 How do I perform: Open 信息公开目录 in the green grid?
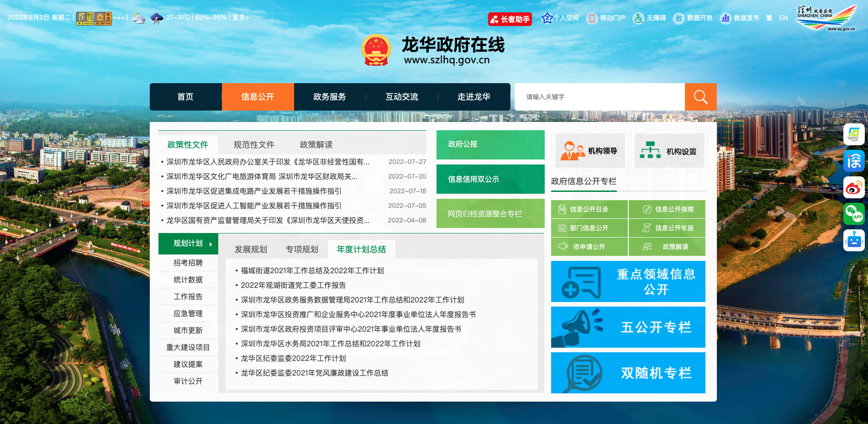pyautogui.click(x=589, y=209)
